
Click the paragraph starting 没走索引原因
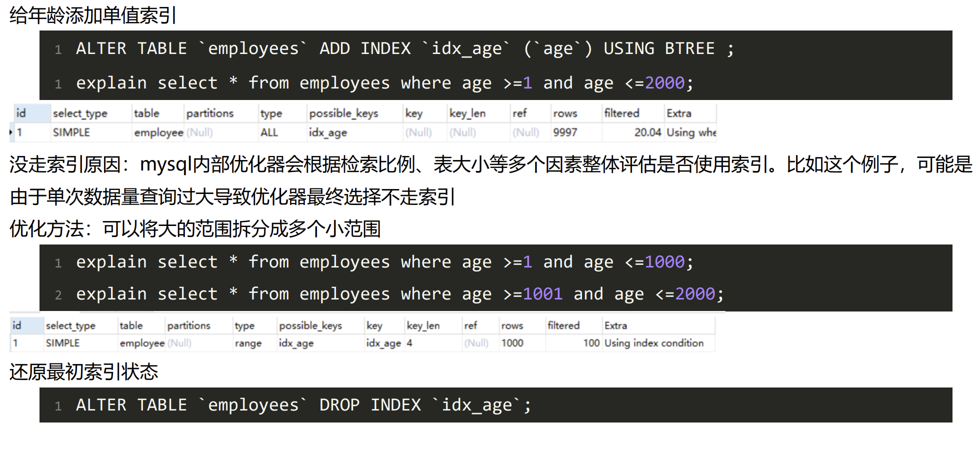point(490,180)
